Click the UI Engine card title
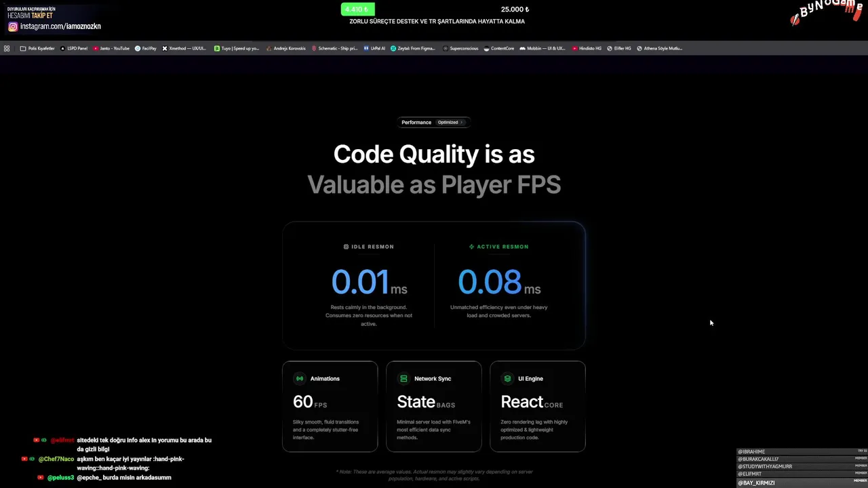 pos(530,379)
